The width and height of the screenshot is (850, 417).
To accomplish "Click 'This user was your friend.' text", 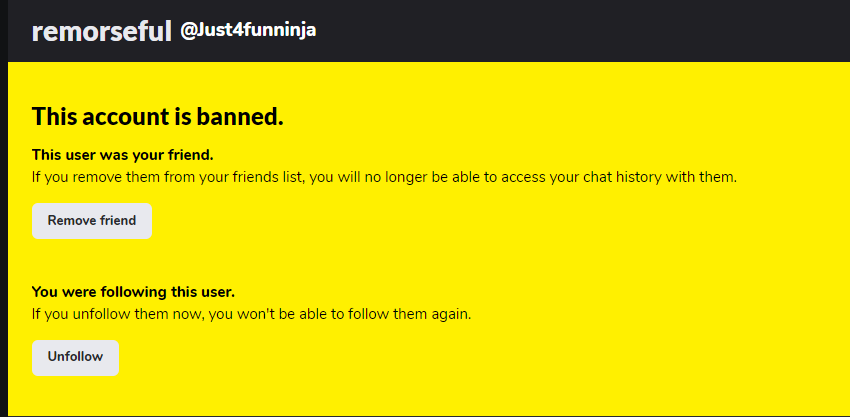I will point(123,155).
